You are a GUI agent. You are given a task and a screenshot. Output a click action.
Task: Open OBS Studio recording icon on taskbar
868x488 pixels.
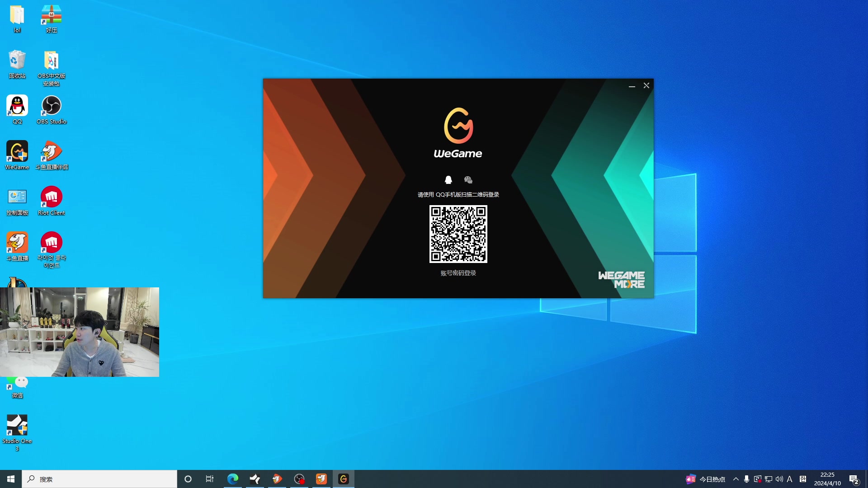[x=299, y=479]
